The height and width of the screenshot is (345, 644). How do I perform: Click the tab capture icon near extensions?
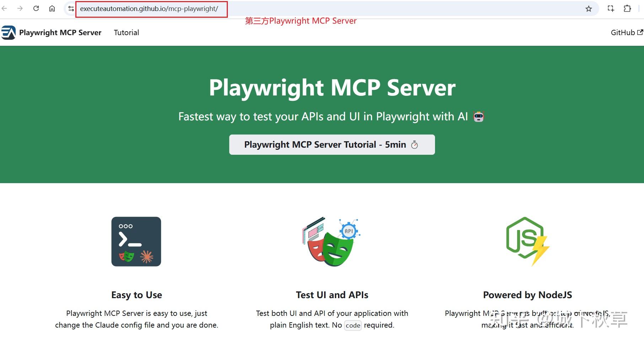(x=611, y=9)
